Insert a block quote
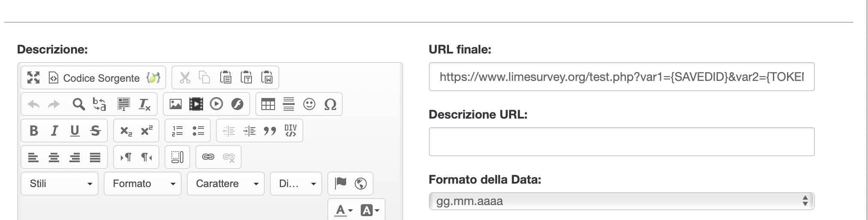This screenshot has height=220, width=868. (270, 131)
